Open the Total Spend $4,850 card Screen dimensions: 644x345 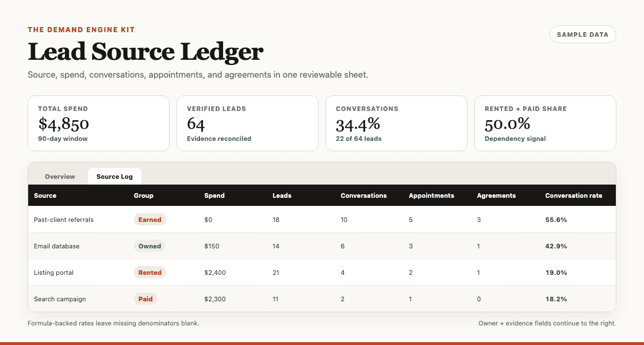click(x=98, y=123)
